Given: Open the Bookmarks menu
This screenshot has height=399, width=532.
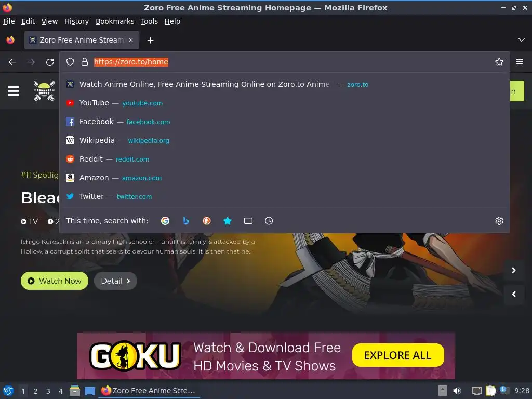Looking at the screenshot, I should tap(115, 21).
